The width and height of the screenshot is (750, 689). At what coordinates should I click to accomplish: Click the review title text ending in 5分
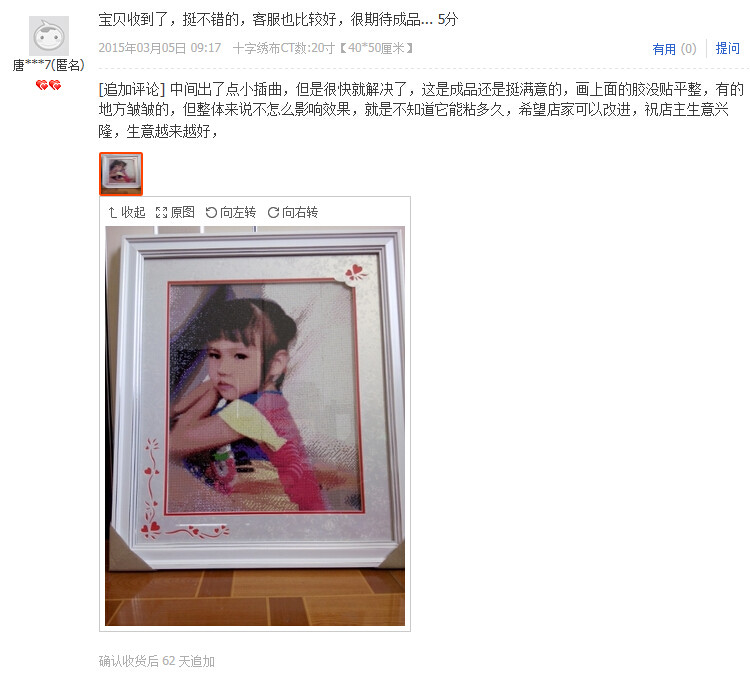278,20
